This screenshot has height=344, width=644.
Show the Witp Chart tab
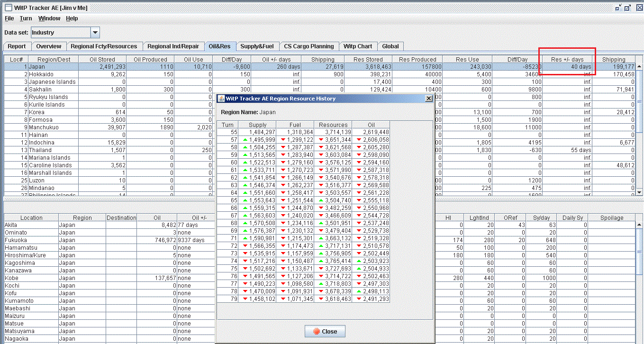click(x=358, y=46)
